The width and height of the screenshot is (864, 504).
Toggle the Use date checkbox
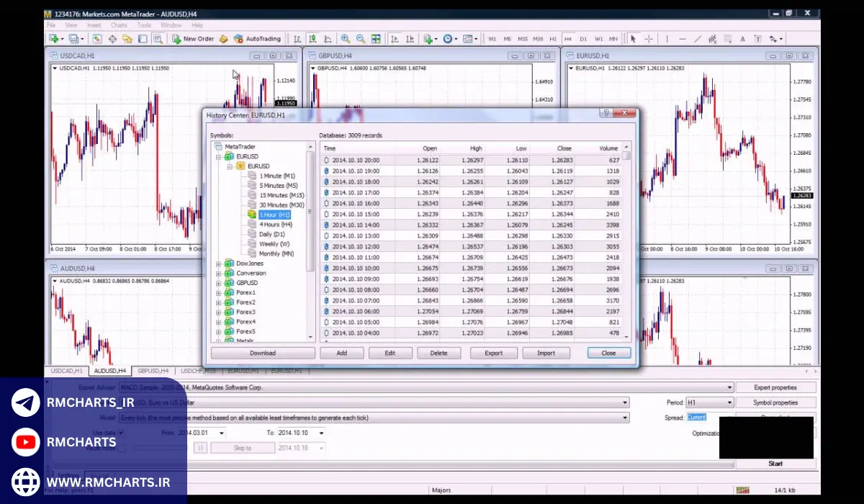tap(121, 433)
